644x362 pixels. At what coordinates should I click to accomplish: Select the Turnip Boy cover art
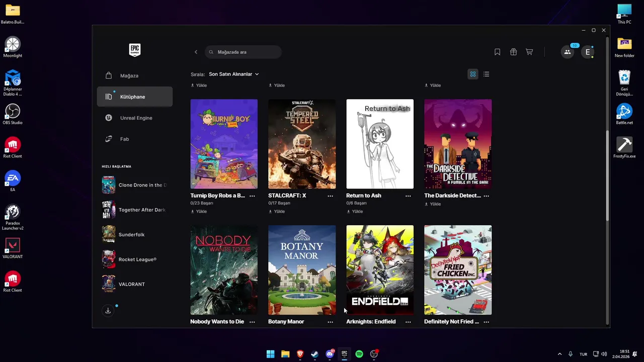coord(224,144)
